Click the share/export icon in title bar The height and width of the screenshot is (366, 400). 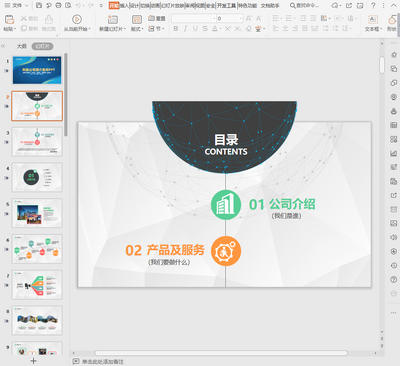[349, 5]
